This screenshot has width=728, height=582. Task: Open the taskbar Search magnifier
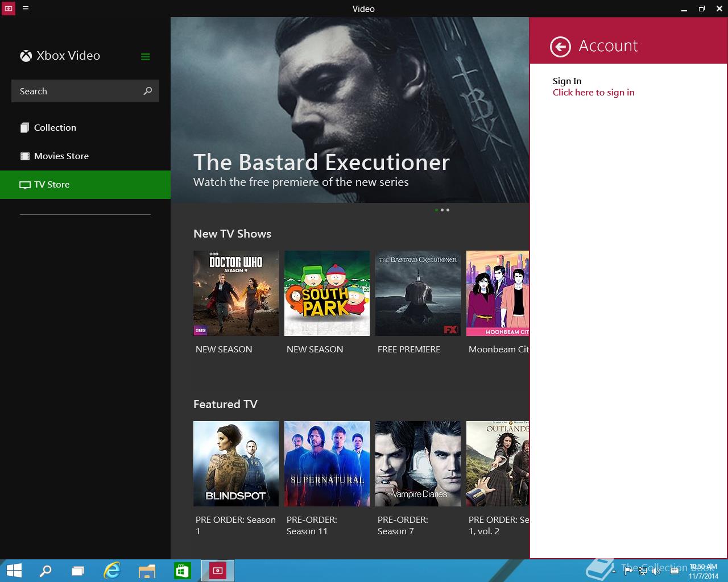(x=45, y=571)
